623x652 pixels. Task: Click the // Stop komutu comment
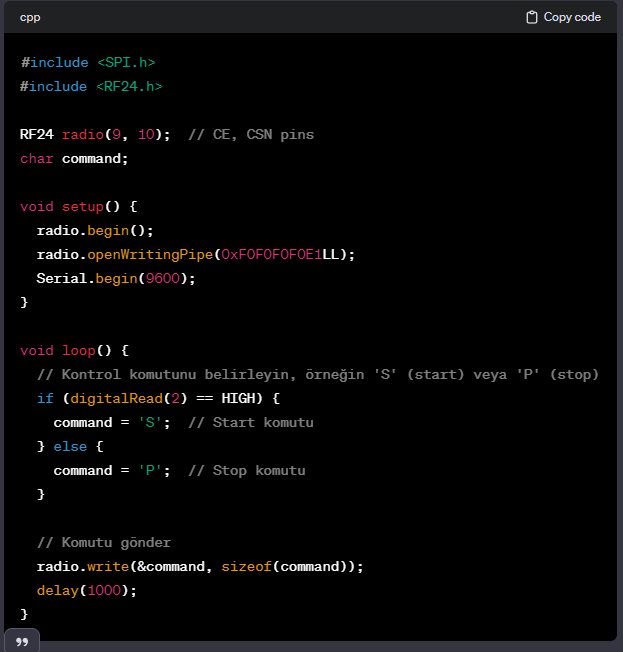(x=247, y=470)
